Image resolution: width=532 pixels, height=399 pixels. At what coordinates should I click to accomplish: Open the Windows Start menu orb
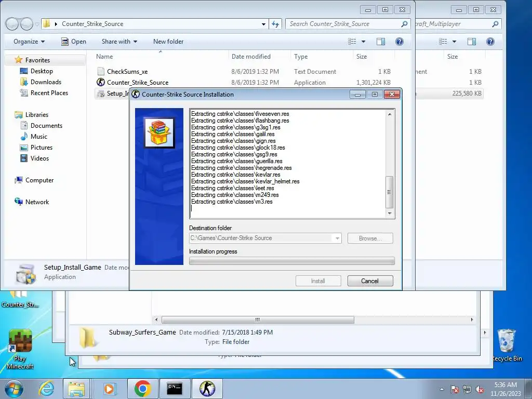[14, 389]
